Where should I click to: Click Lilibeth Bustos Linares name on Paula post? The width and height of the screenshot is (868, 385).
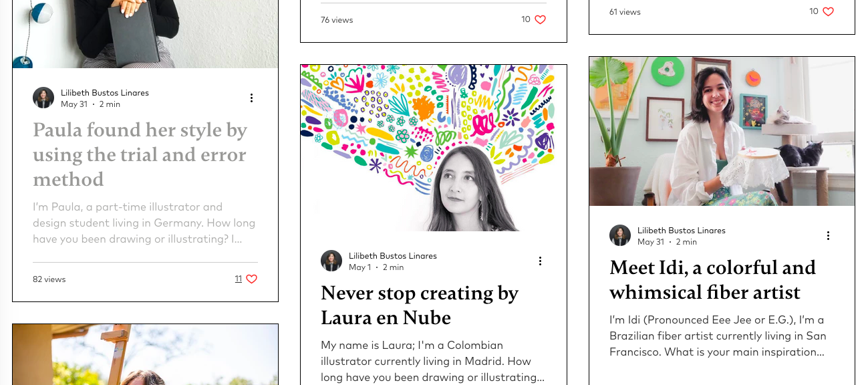click(x=105, y=93)
